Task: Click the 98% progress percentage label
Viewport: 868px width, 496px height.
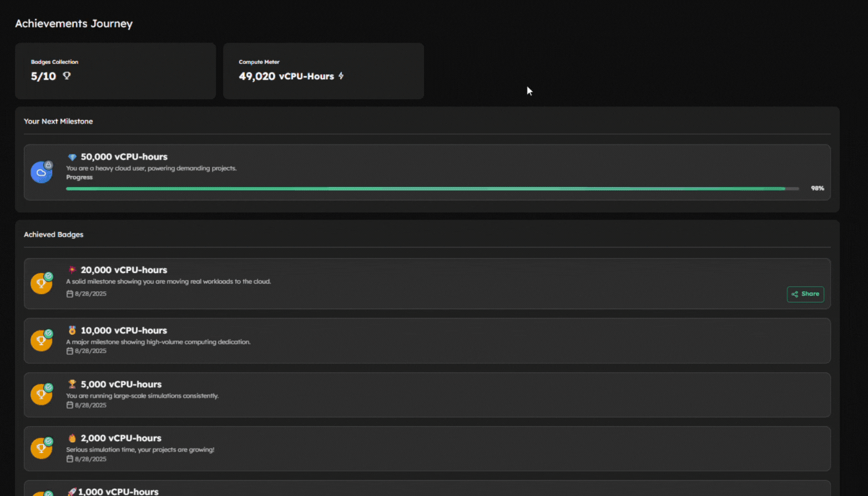Action: [817, 189]
